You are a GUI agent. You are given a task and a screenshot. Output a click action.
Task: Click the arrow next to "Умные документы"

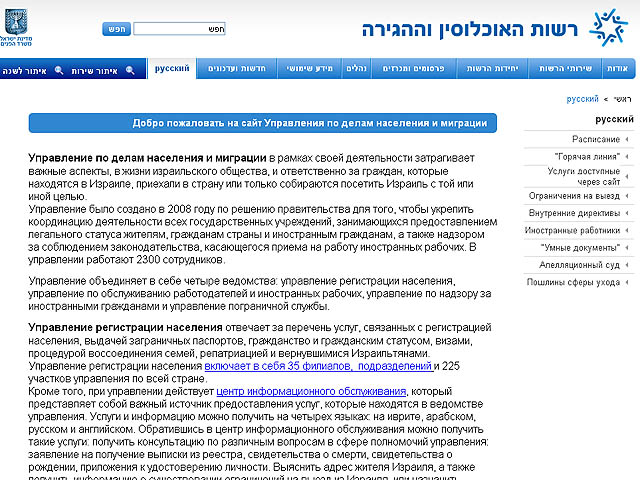pyautogui.click(x=627, y=247)
